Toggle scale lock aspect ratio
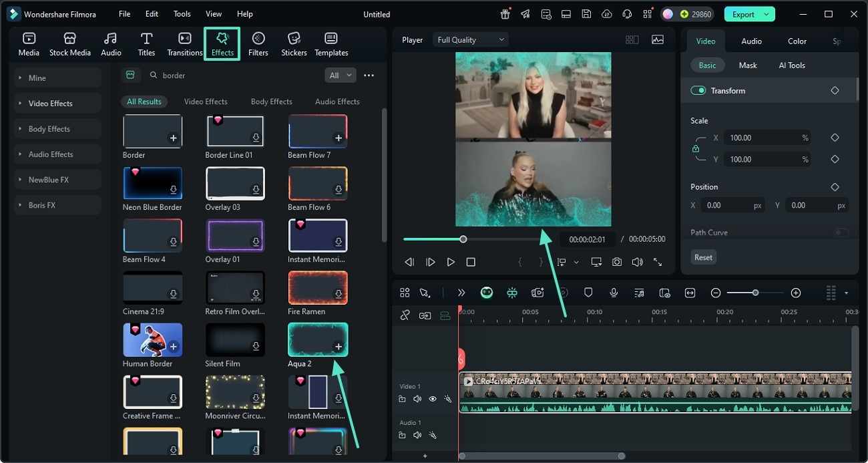The width and height of the screenshot is (868, 463). pyautogui.click(x=696, y=148)
